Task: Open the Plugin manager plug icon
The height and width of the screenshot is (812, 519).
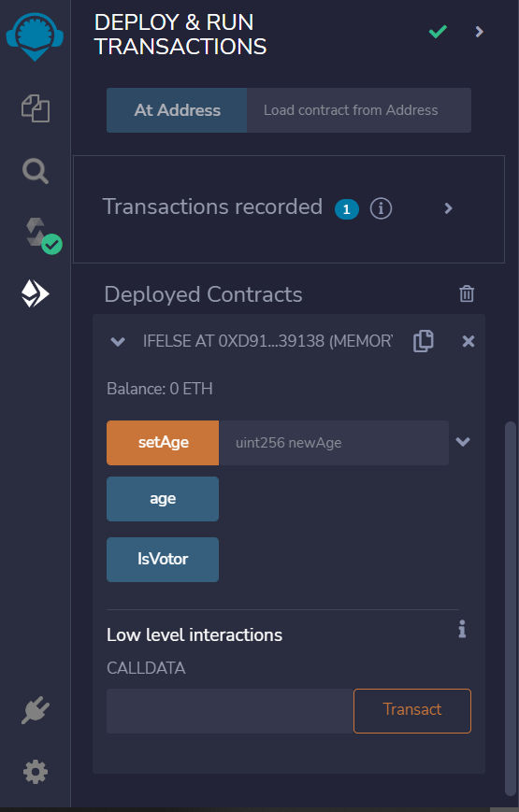Action: (36, 710)
